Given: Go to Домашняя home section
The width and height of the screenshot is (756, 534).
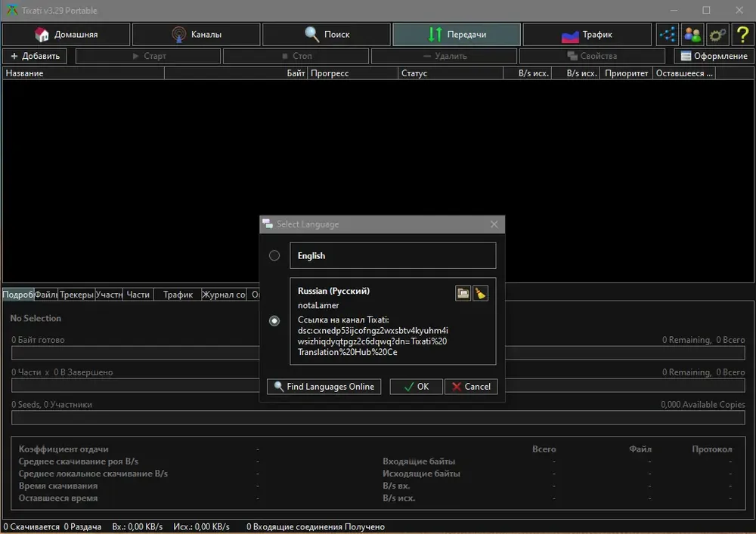Looking at the screenshot, I should (x=66, y=34).
